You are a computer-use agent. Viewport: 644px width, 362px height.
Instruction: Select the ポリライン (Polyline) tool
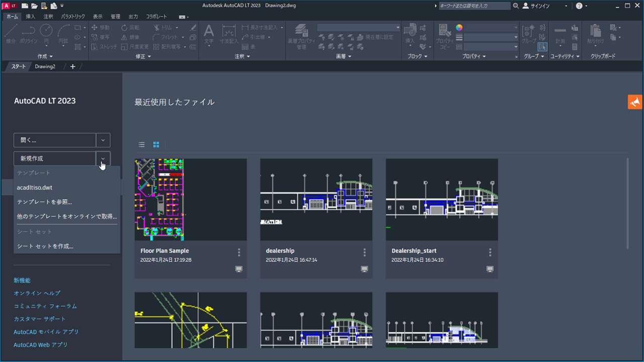(28, 33)
